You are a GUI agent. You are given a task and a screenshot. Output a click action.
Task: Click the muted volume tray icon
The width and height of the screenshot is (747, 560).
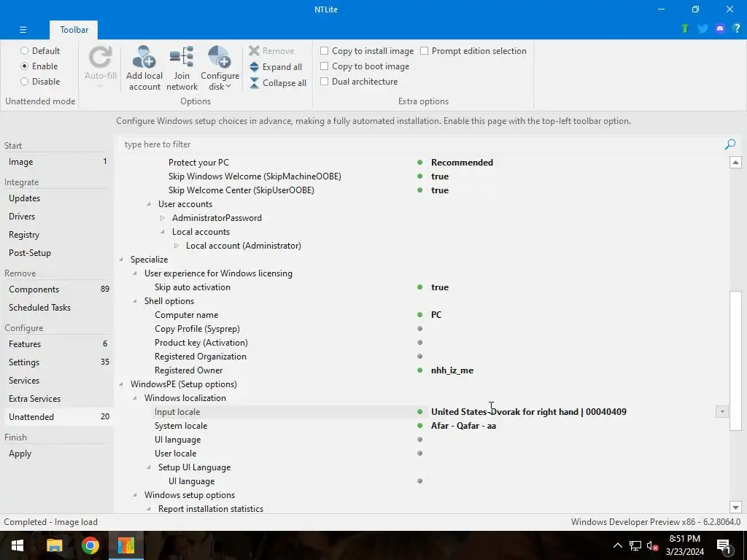pos(652,545)
